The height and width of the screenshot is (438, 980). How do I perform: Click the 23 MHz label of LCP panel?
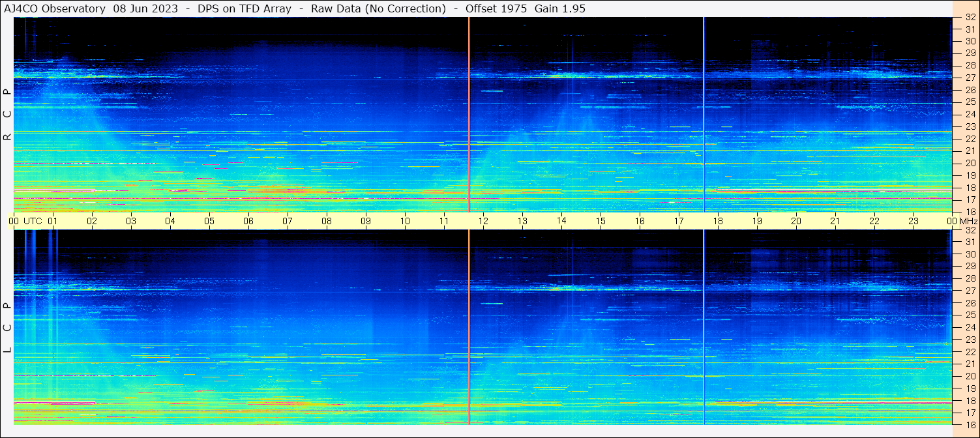click(970, 340)
